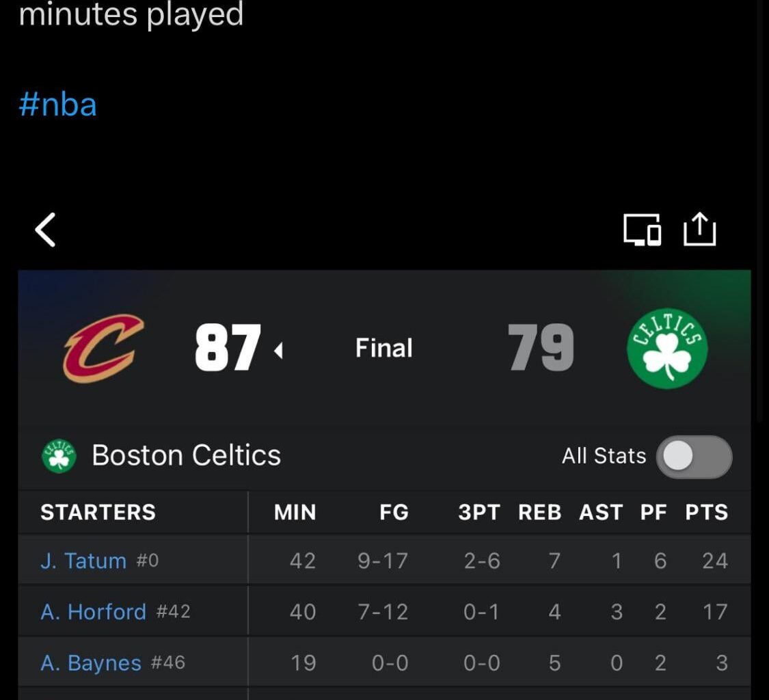Tap the back arrow at top left
769x700 pixels.
pos(45,230)
